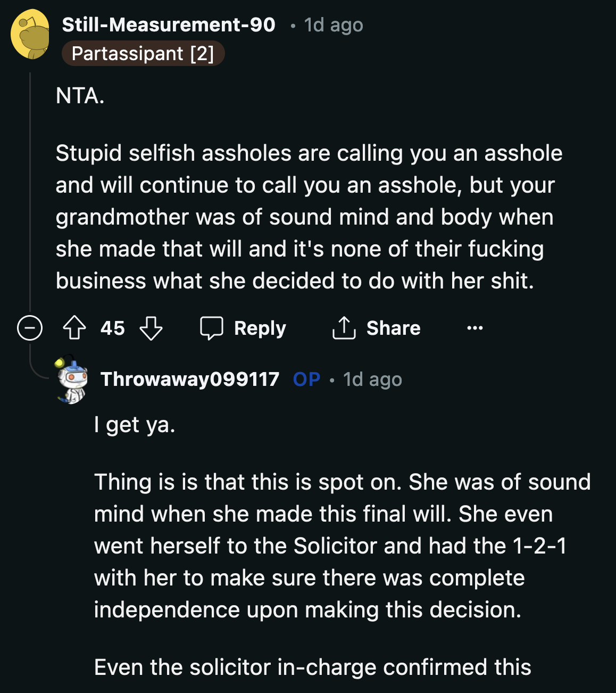Click the OP badge next to Throwaway099117

pos(306,378)
